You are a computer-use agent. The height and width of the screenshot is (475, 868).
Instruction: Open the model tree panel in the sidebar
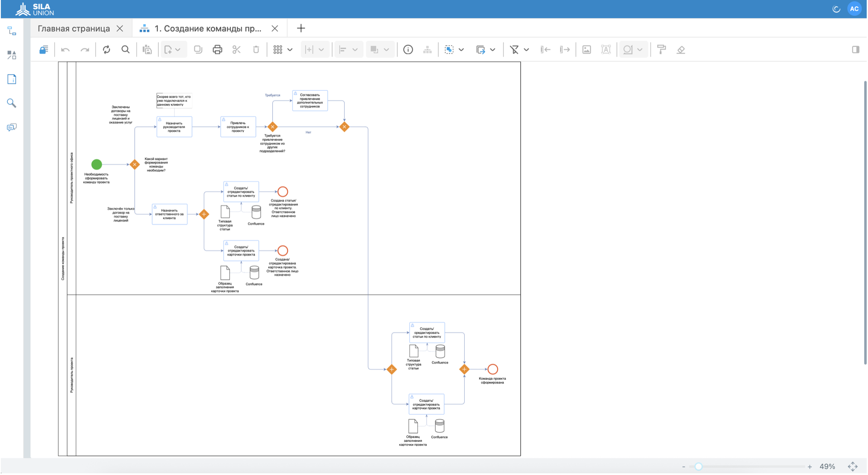coord(12,30)
